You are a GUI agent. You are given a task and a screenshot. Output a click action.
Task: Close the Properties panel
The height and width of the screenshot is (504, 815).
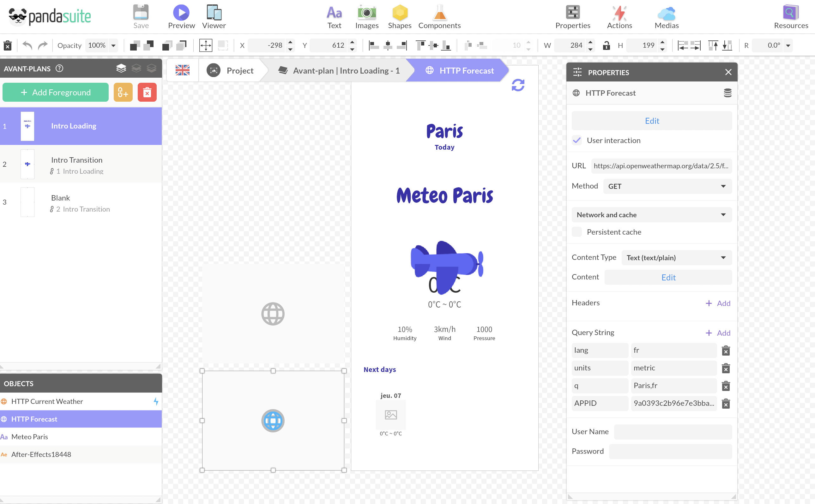tap(728, 72)
